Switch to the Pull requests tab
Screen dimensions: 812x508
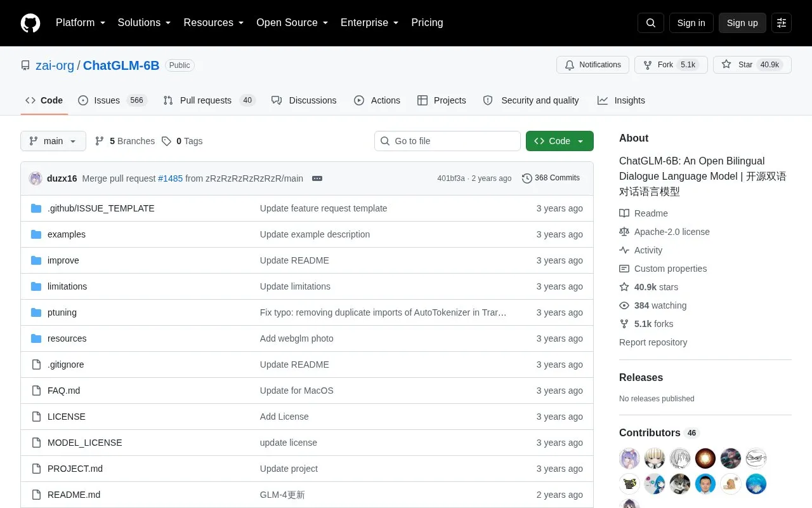tap(209, 100)
